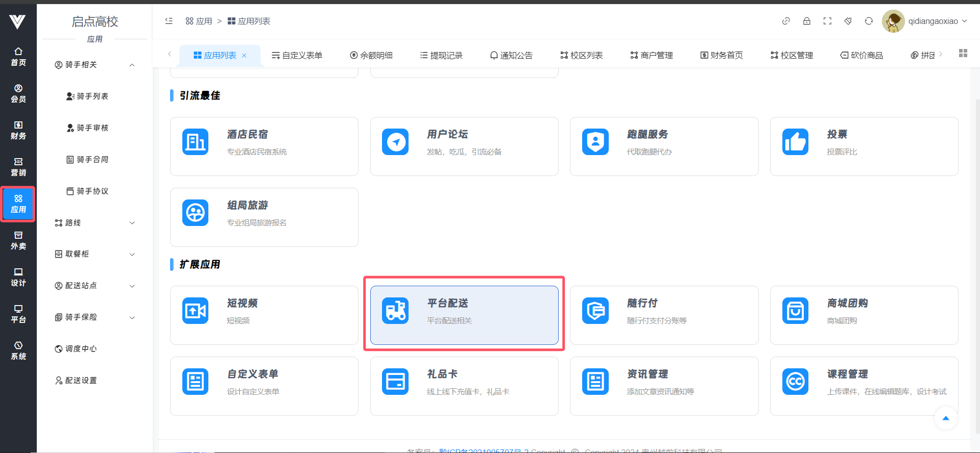
Task: Switch to the 商户管理 tab
Action: [x=652, y=55]
